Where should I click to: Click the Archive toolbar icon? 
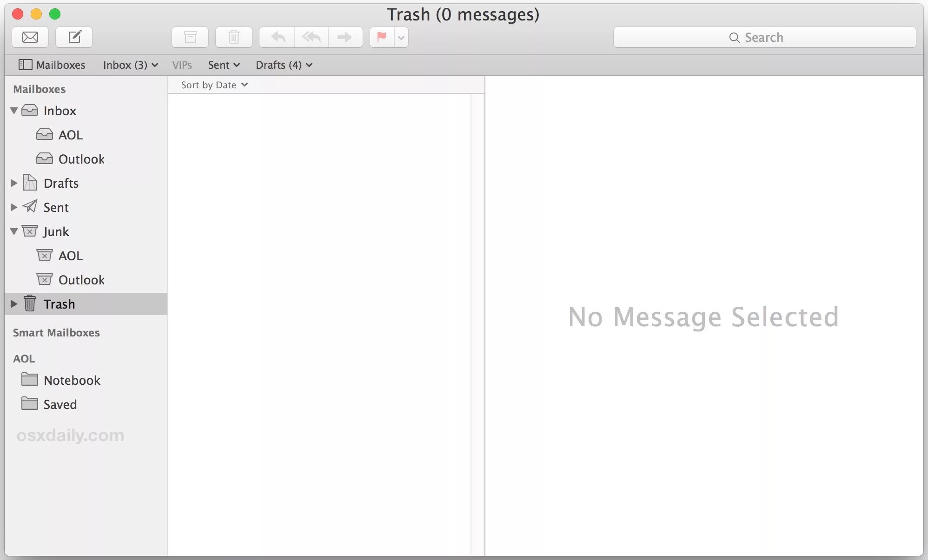190,37
